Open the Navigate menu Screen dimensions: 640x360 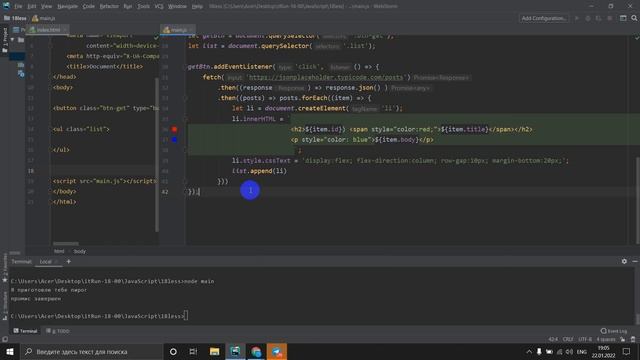[x=67, y=7]
